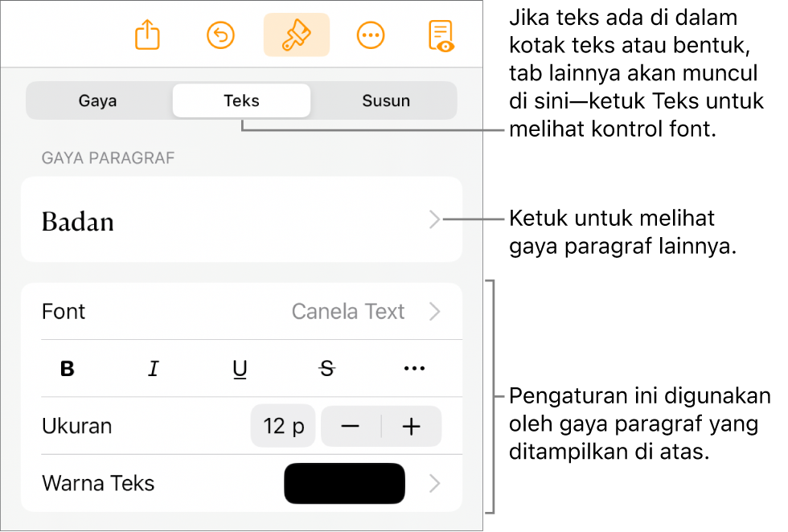Tap the Undo icon
This screenshot has height=532, width=788.
point(220,34)
